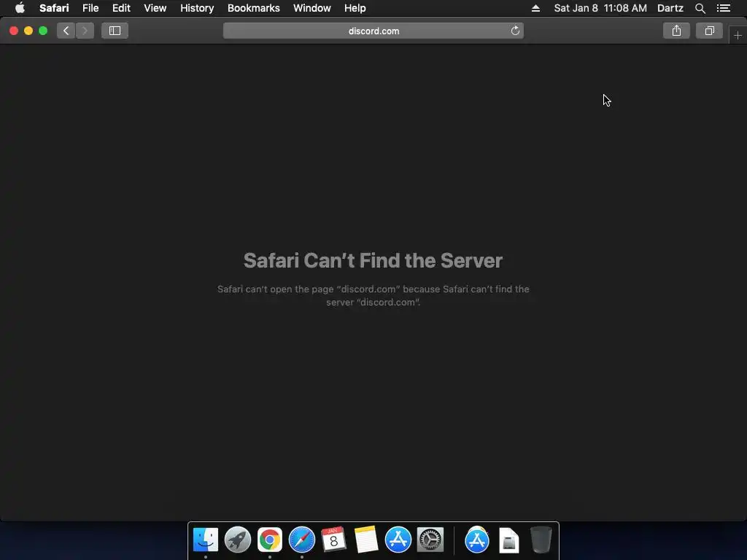747x560 pixels.
Task: Open Notes from the Dock
Action: coord(366,540)
